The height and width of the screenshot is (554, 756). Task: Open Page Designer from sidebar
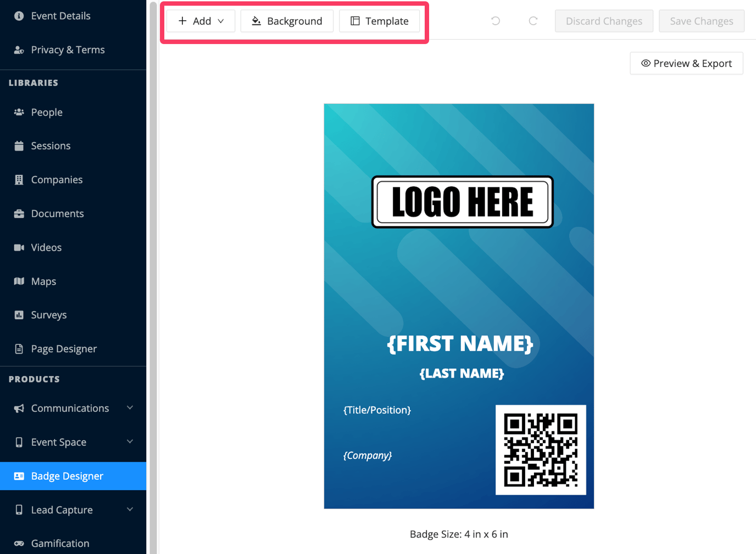(63, 348)
